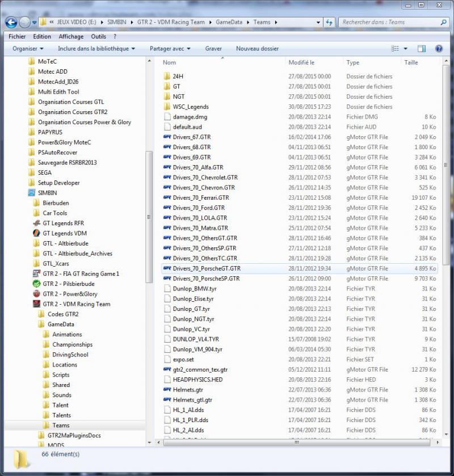Select Helmets.gtr file icon
454x476 pixels.
(x=167, y=390)
